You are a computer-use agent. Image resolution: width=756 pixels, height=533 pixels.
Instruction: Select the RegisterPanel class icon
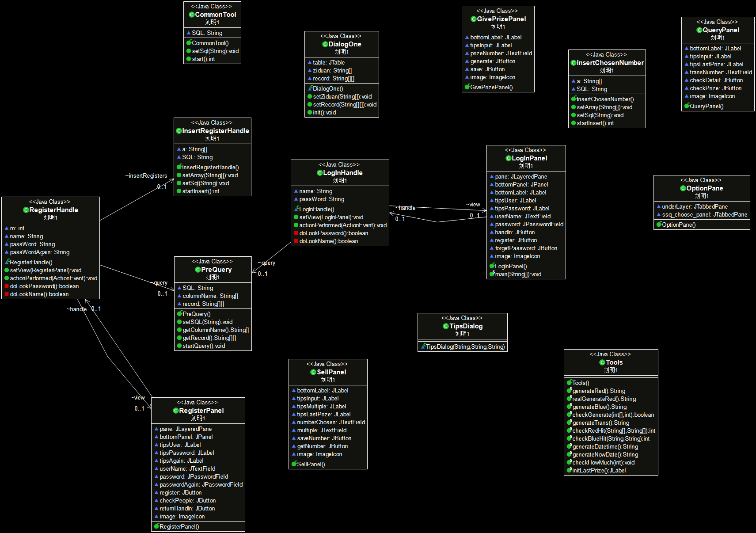pos(176,411)
